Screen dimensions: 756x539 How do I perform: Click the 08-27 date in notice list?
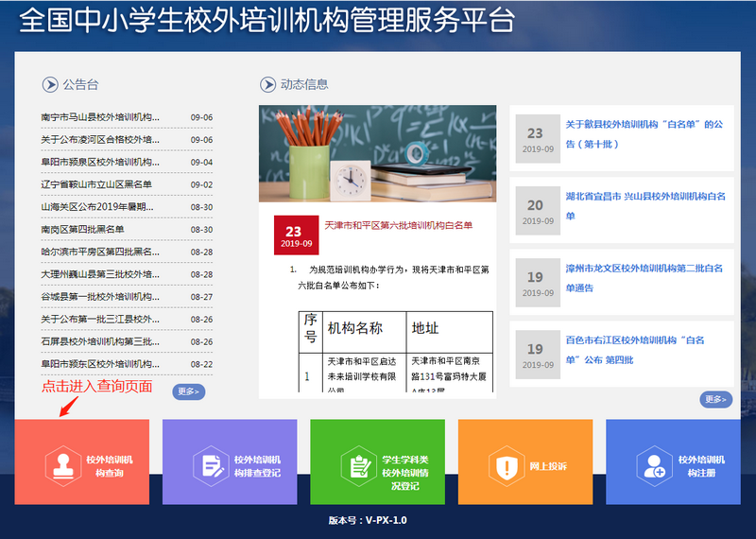(201, 297)
